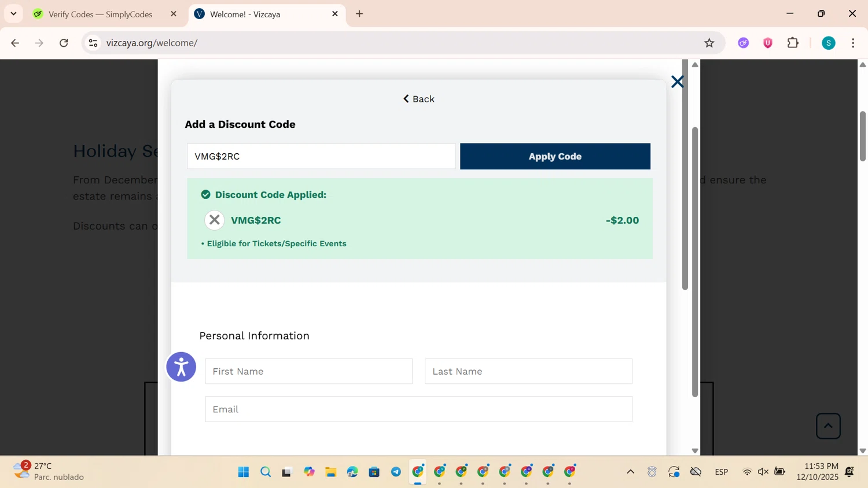The width and height of the screenshot is (868, 488).
Task: Open Windows taskbar search
Action: pos(266,472)
